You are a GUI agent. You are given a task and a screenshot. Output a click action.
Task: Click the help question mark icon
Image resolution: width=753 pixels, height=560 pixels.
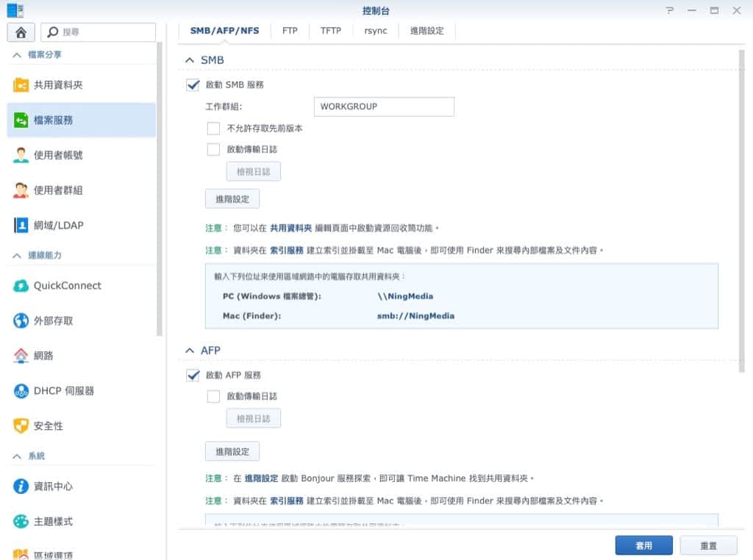669,10
